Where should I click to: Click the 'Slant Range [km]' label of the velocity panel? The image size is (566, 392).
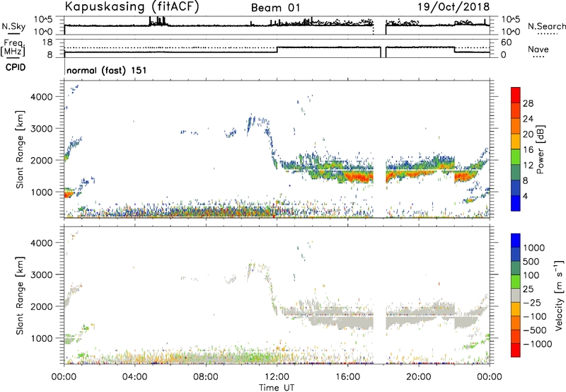click(20, 295)
